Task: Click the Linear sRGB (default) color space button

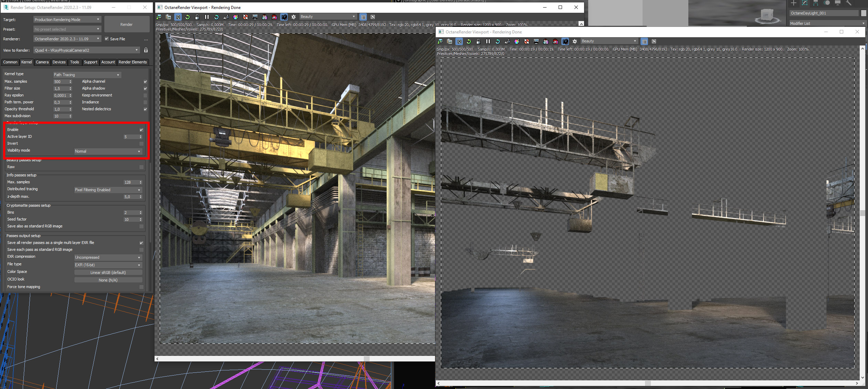Action: click(108, 273)
